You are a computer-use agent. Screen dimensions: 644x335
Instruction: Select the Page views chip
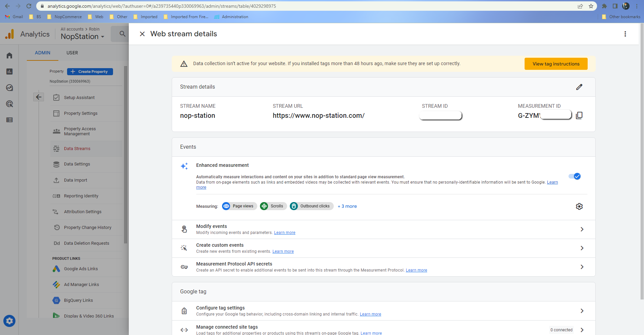(239, 206)
